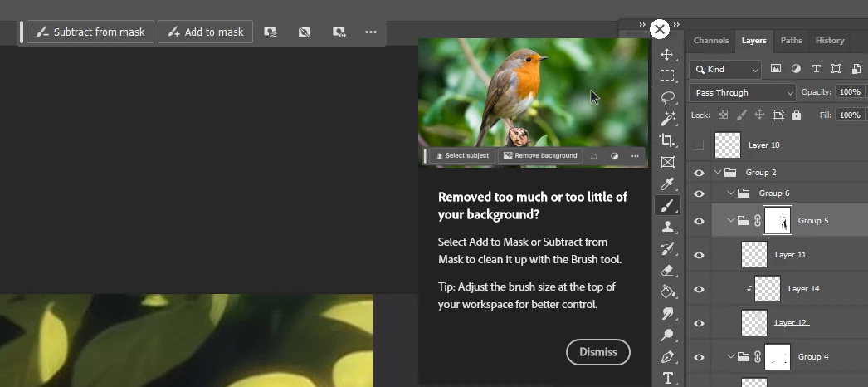Select the Move tool
Viewport: 868px width, 387px height.
click(x=667, y=54)
